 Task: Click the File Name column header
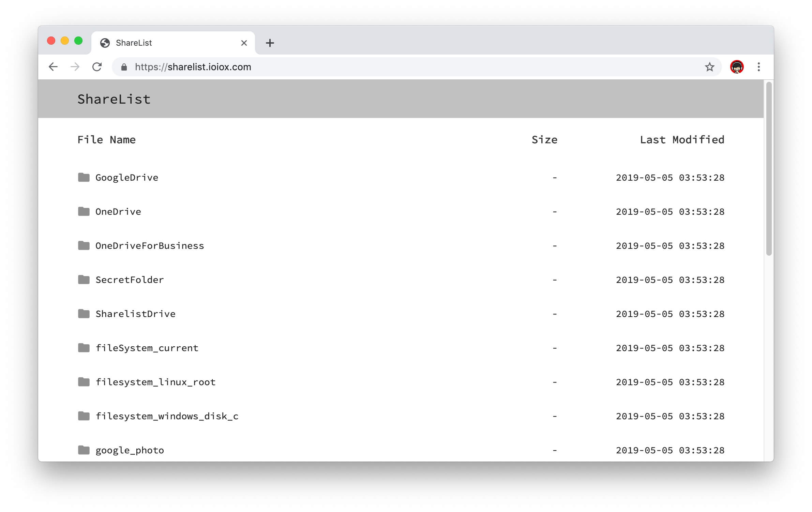pyautogui.click(x=106, y=140)
